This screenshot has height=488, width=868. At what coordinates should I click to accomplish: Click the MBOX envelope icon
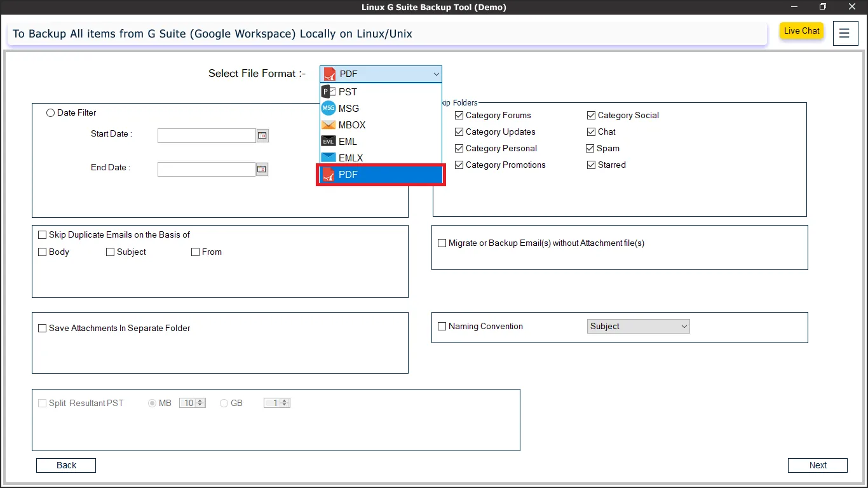coord(329,125)
